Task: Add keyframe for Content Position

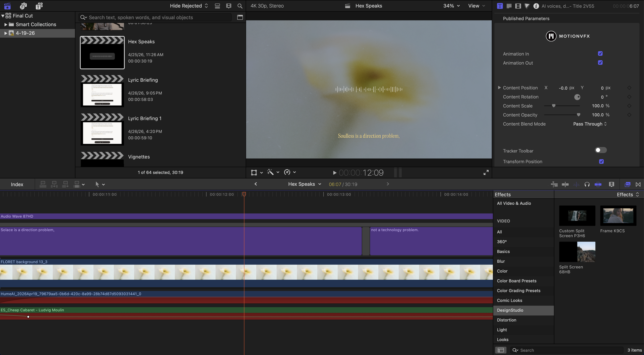Action: (629, 88)
